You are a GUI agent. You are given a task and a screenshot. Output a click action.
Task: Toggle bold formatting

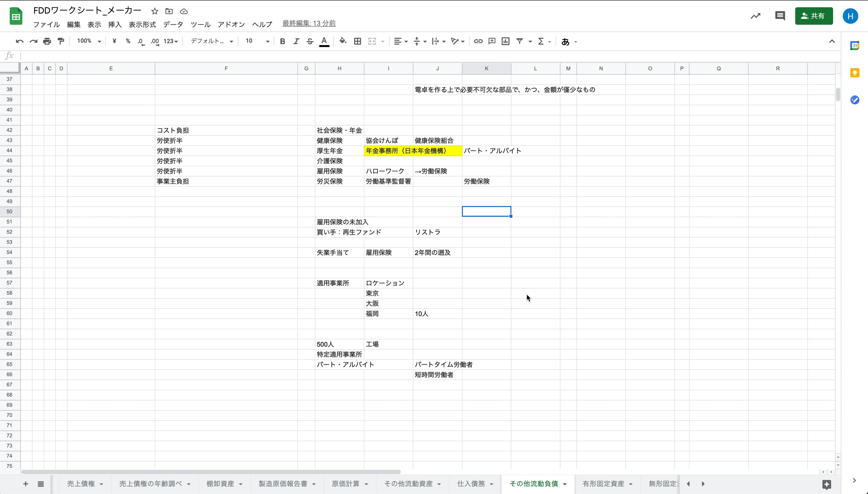point(282,41)
